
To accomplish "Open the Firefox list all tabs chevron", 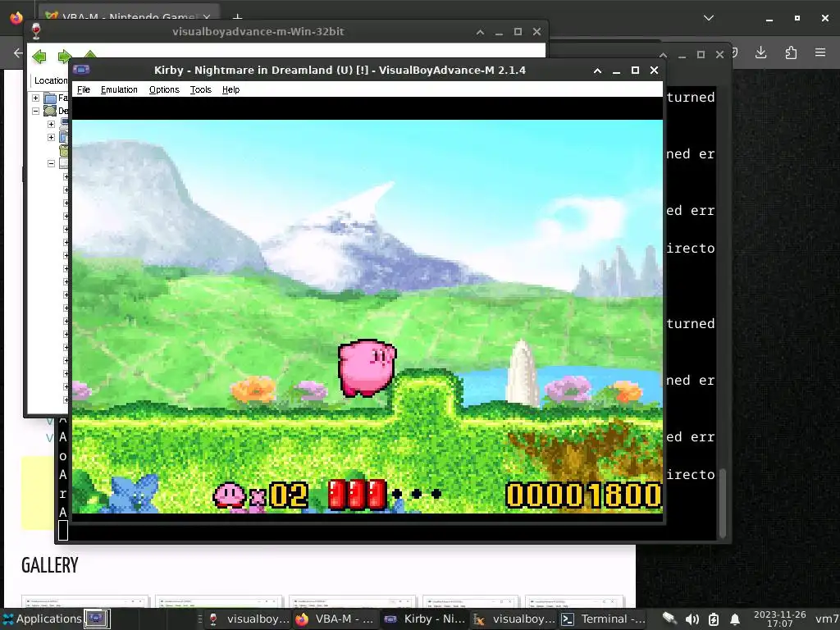I will (709, 18).
